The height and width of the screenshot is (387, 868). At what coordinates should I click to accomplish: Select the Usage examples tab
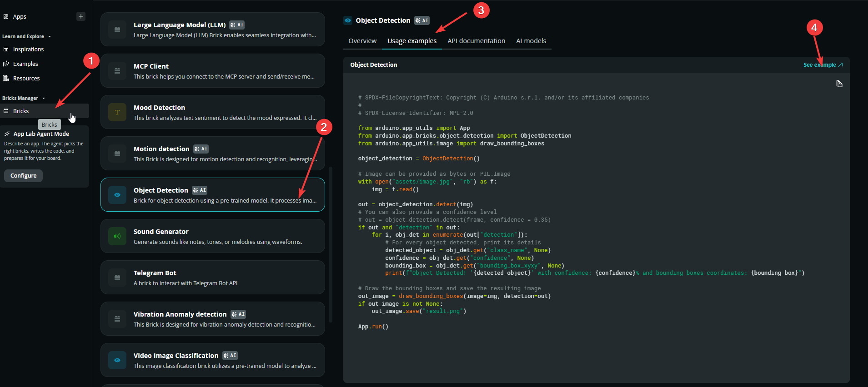coord(412,41)
